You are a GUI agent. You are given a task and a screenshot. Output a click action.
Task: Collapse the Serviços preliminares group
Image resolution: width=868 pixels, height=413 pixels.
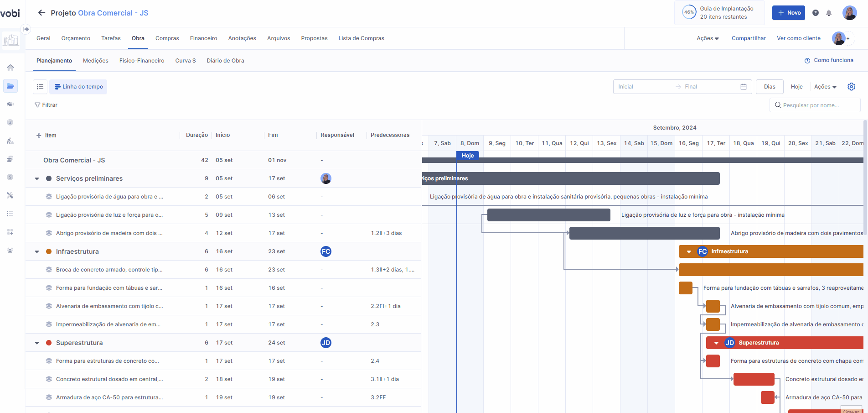tap(37, 179)
